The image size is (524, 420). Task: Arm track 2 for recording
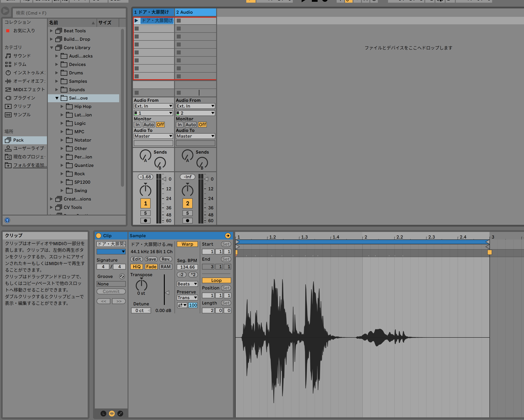point(187,221)
